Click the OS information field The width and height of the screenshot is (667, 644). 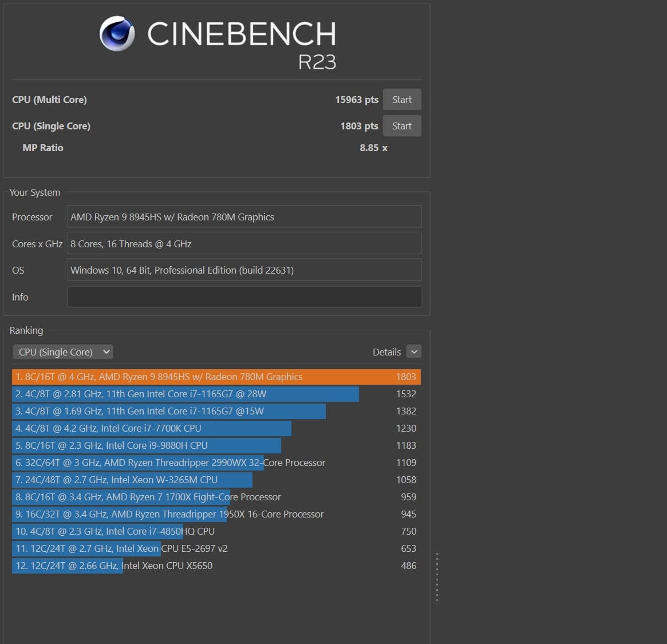[244, 270]
